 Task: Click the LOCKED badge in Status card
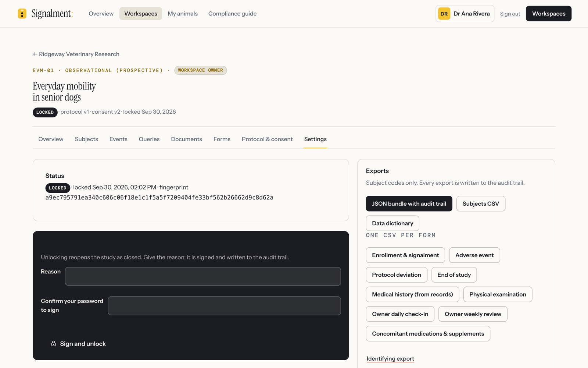point(58,188)
